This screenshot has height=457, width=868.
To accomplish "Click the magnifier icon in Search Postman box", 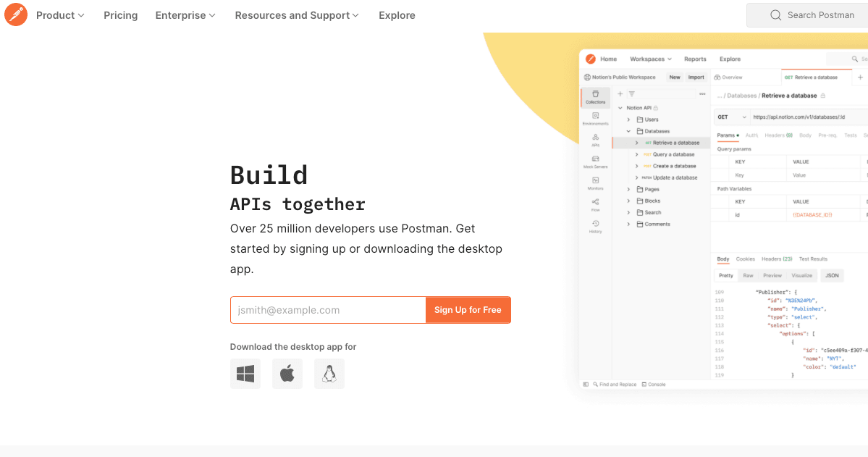I will [x=775, y=15].
